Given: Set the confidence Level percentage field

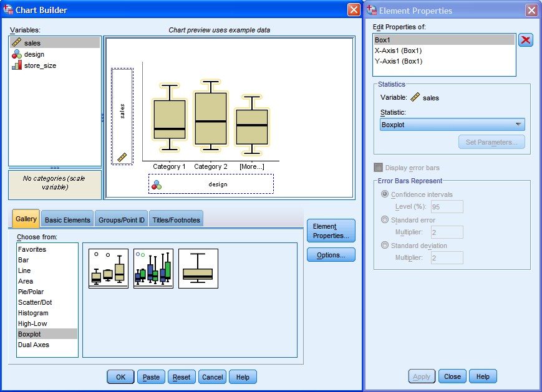Looking at the screenshot, I should (447, 206).
